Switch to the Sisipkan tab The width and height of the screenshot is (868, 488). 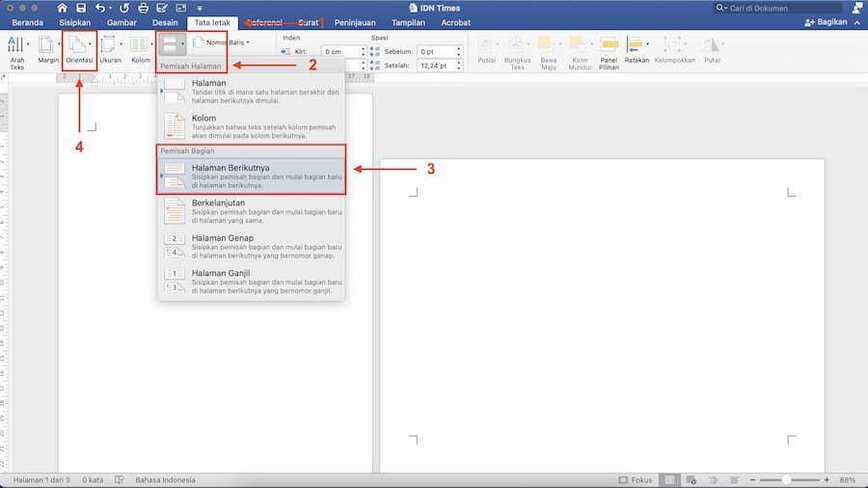pyautogui.click(x=74, y=23)
